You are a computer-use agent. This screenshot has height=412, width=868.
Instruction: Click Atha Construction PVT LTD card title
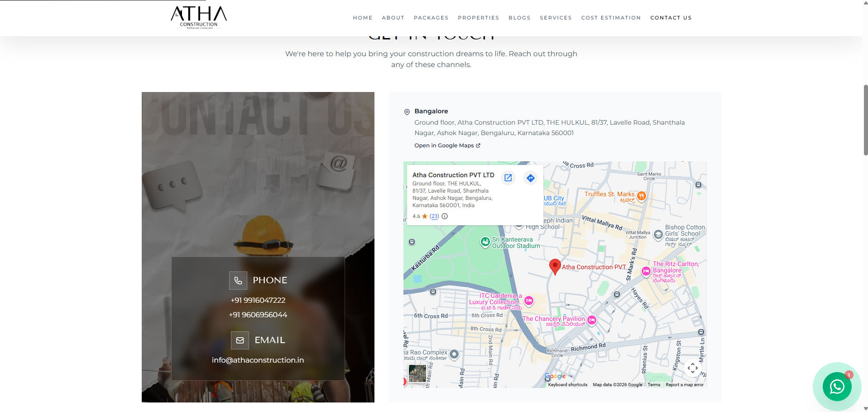453,175
